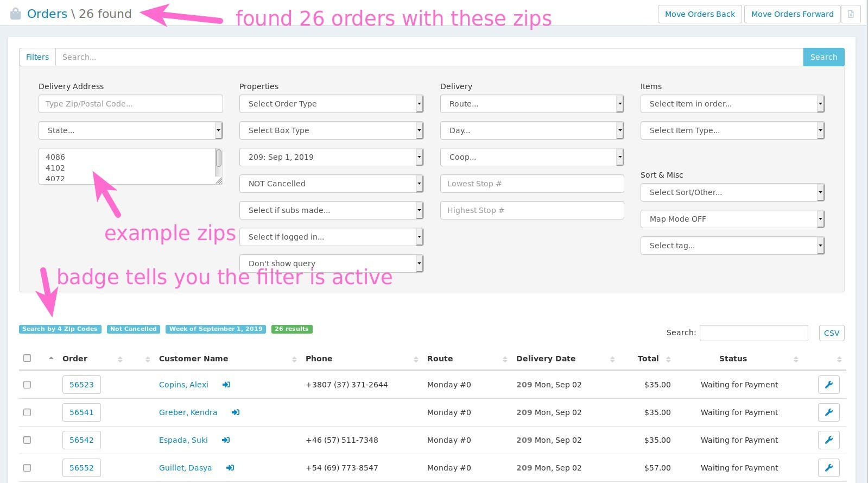Check the box for order 56523

27,385
